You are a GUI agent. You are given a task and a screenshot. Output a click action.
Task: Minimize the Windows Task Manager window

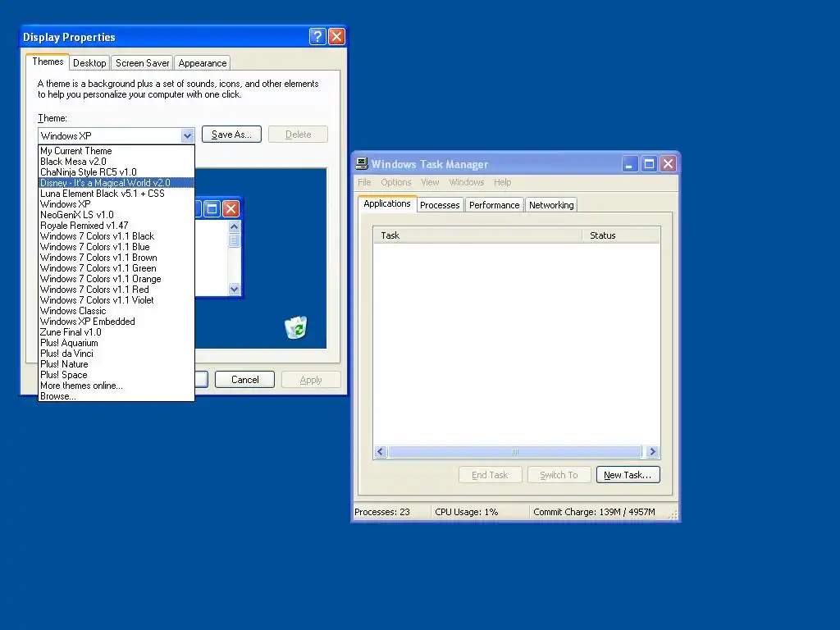coord(629,163)
